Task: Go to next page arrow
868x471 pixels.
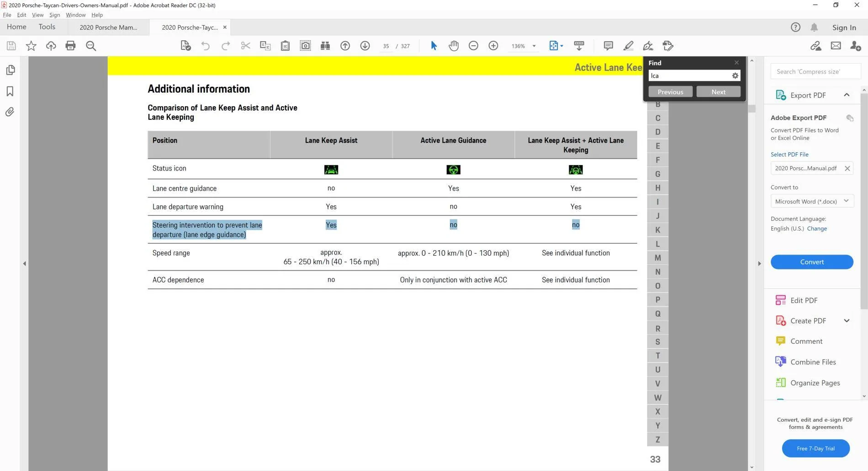Action: 365,46
